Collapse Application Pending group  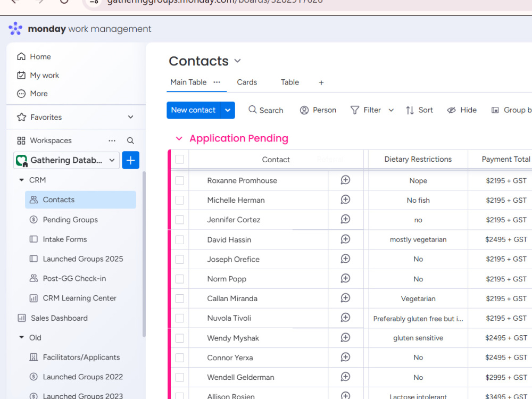[179, 138]
